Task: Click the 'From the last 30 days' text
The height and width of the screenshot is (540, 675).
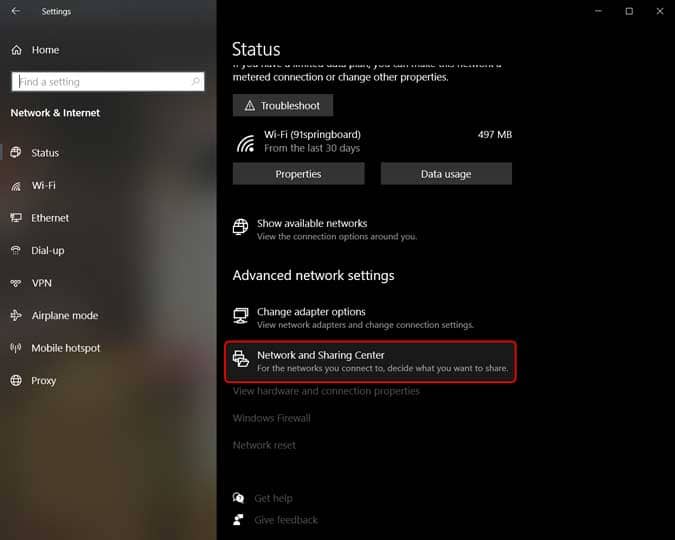Action: click(x=312, y=148)
